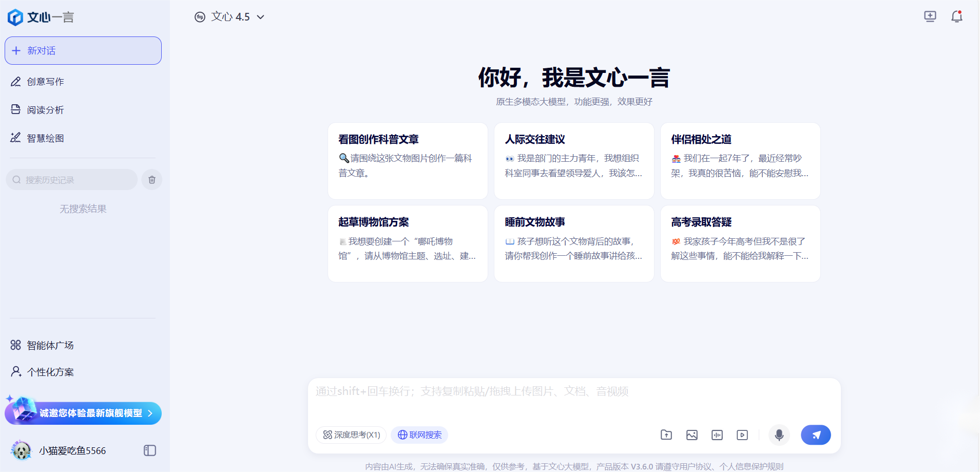
Task: Open the 用户协议 link in the footer
Action: click(695, 466)
